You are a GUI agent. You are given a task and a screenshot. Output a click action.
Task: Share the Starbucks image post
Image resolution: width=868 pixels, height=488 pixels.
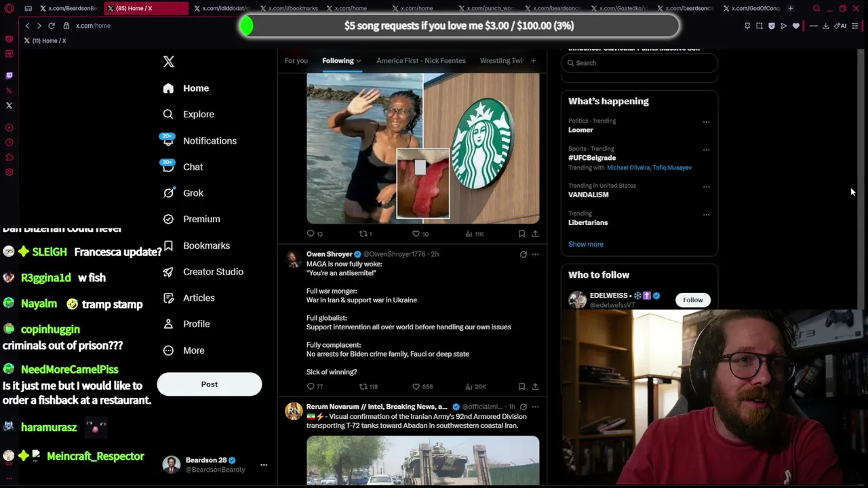[x=535, y=234]
